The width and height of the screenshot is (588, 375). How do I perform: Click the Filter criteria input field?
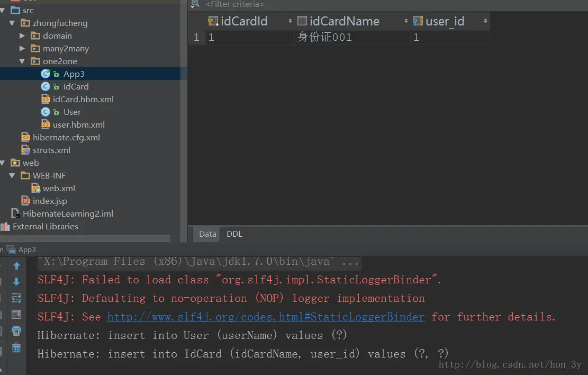tap(235, 4)
